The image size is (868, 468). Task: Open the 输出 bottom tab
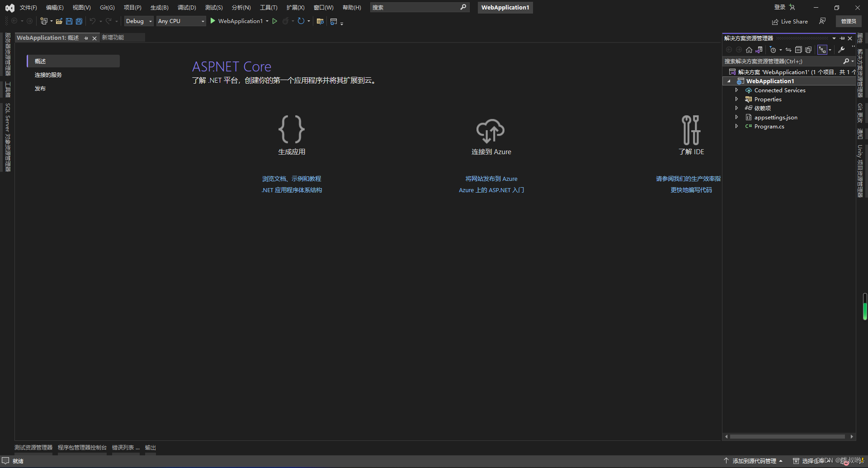coord(151,448)
